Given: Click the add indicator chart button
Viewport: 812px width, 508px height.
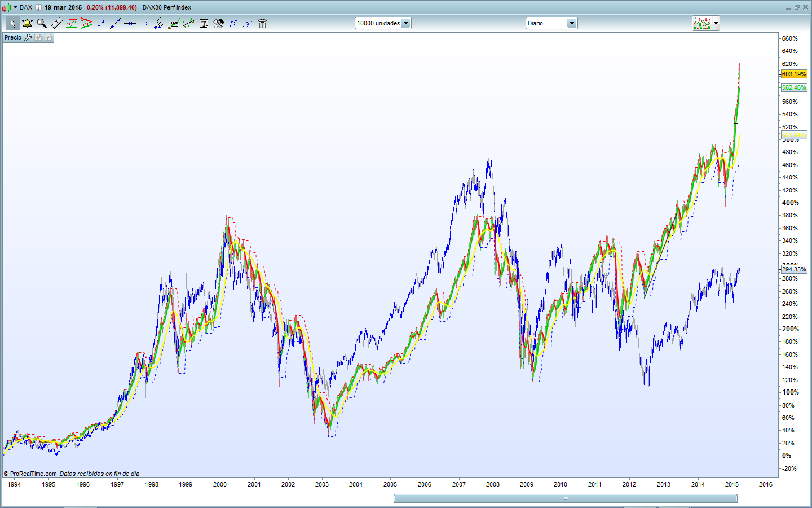Looking at the screenshot, I should [702, 23].
